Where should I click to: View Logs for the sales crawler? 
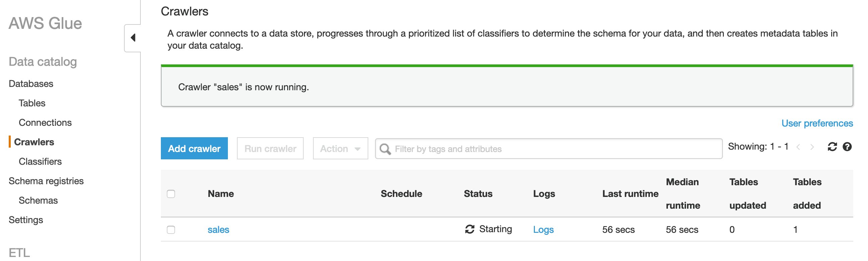pos(543,230)
